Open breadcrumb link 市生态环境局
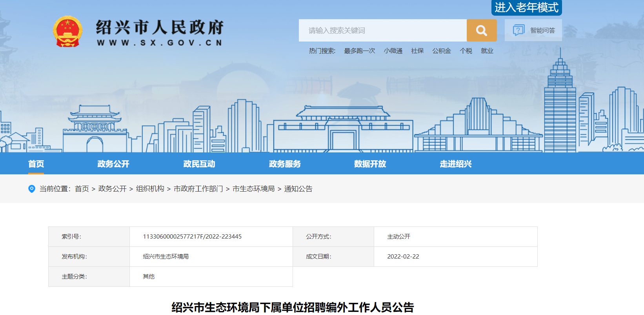Image resolution: width=644 pixels, height=315 pixels. click(x=253, y=189)
